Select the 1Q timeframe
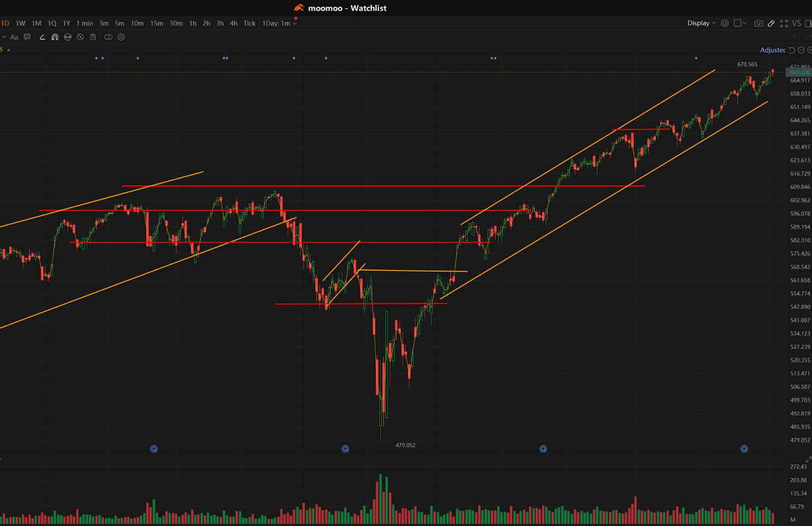 tap(52, 23)
